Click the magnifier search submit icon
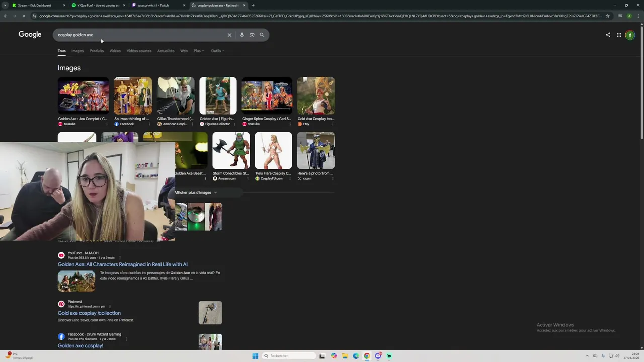 (262, 35)
